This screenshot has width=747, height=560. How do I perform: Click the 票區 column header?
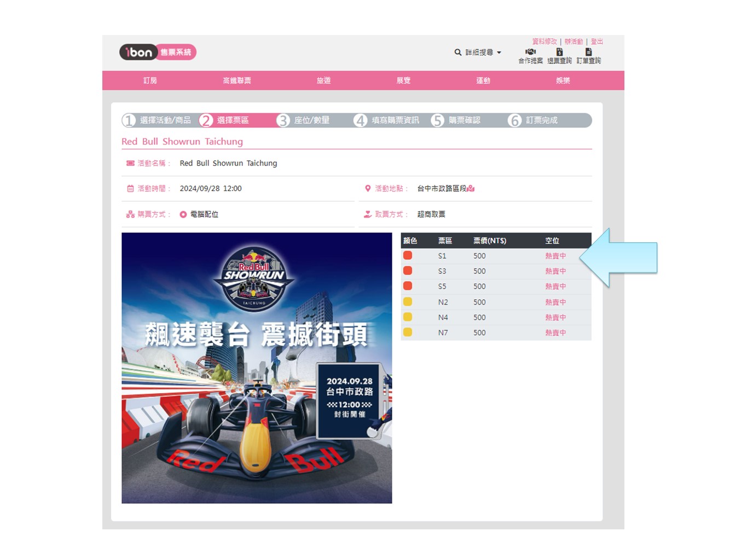(445, 241)
